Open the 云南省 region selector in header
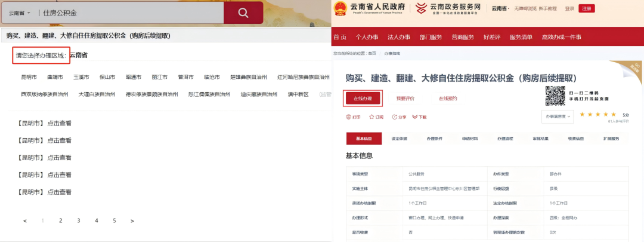The image size is (644, 242). pyautogui.click(x=501, y=8)
